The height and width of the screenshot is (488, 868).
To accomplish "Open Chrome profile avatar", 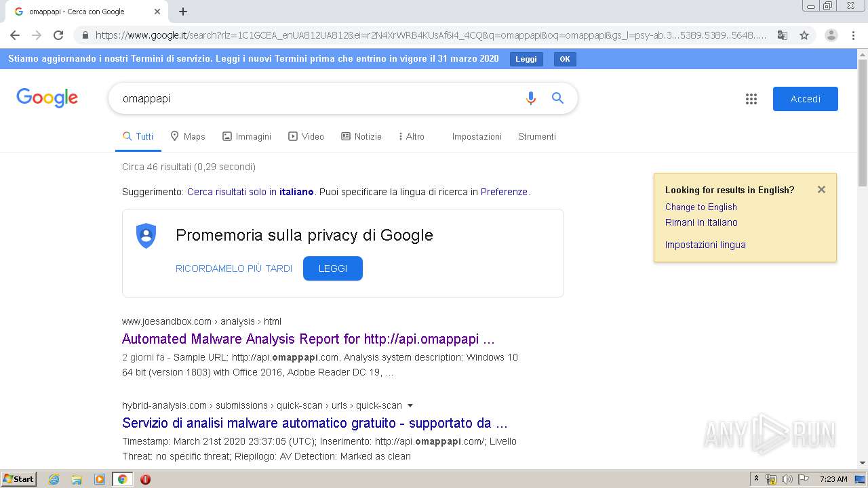I will [831, 35].
